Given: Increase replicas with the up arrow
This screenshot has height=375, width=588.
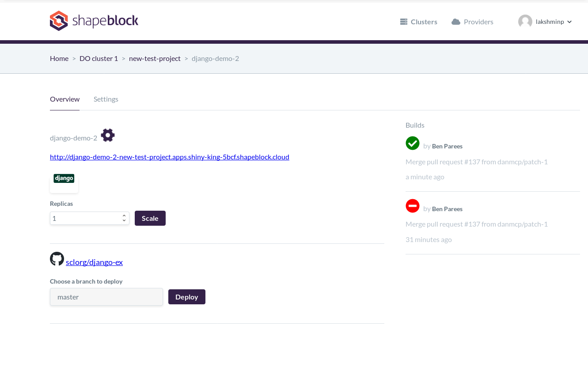Looking at the screenshot, I should pyautogui.click(x=124, y=216).
